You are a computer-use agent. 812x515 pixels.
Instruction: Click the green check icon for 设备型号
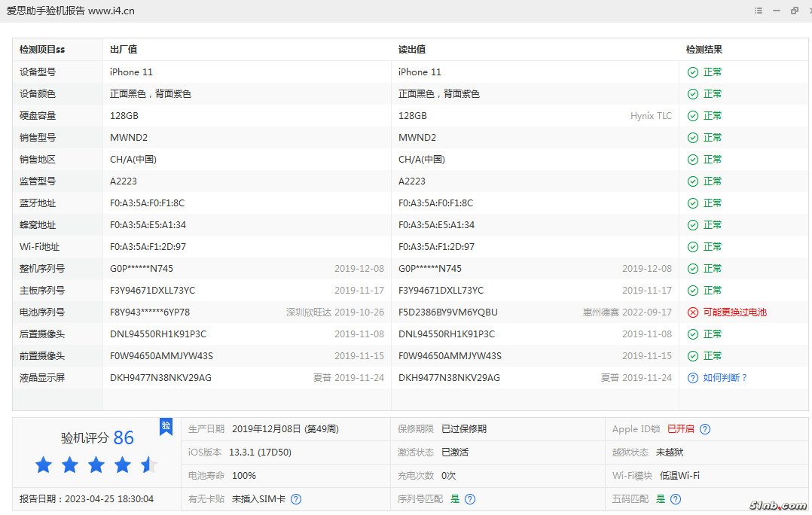pyautogui.click(x=693, y=72)
